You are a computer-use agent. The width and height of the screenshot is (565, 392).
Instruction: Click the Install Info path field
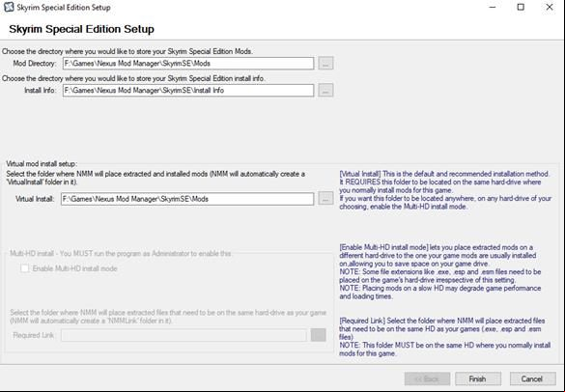coord(188,91)
